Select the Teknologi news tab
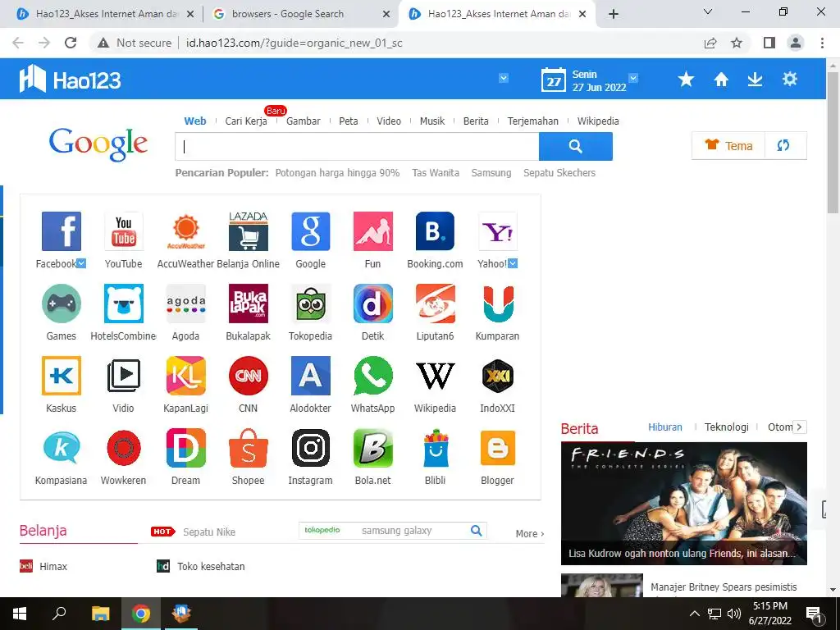The width and height of the screenshot is (840, 630). pyautogui.click(x=727, y=427)
